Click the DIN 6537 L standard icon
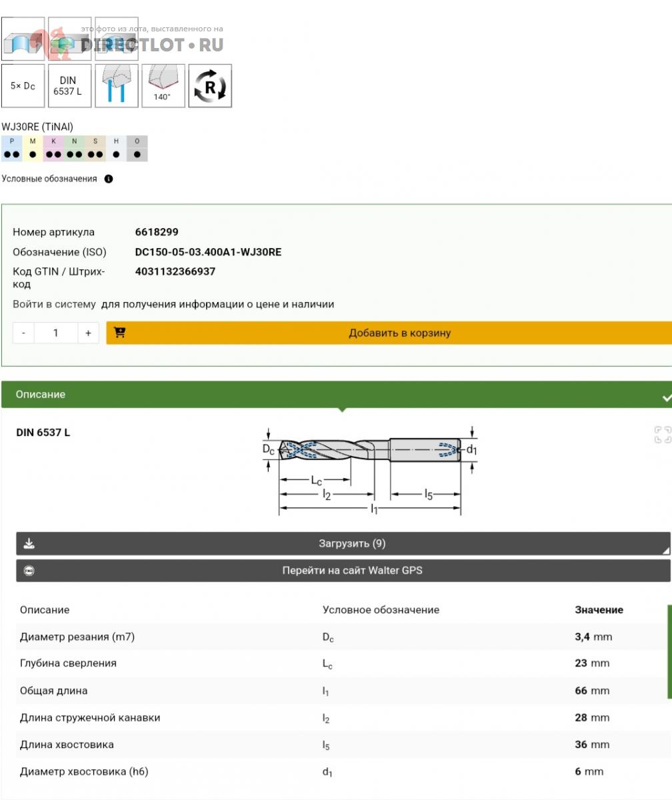 (x=69, y=86)
